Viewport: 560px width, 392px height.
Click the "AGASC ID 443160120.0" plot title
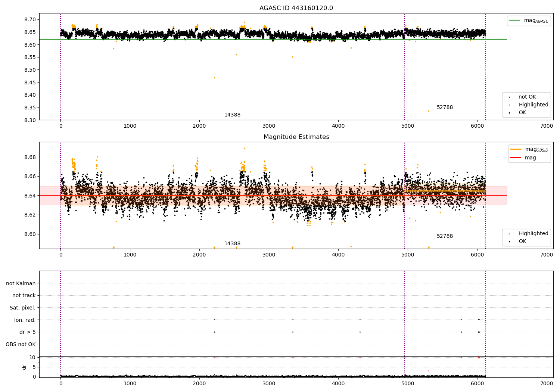click(296, 8)
